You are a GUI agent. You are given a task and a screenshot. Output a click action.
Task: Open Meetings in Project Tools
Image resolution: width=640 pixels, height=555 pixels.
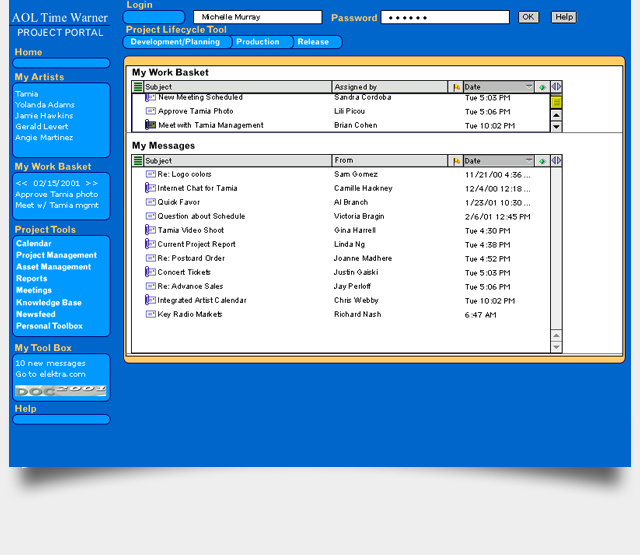(x=34, y=291)
